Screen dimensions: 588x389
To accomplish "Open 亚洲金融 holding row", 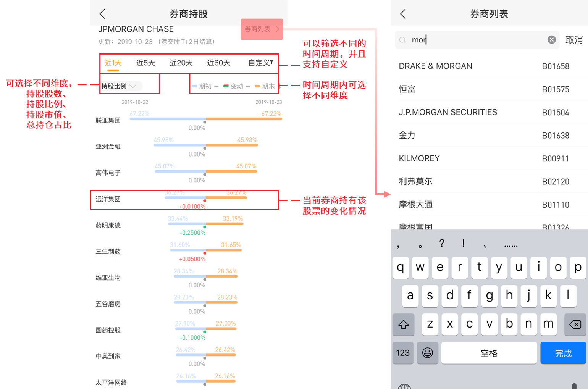I will [x=189, y=147].
